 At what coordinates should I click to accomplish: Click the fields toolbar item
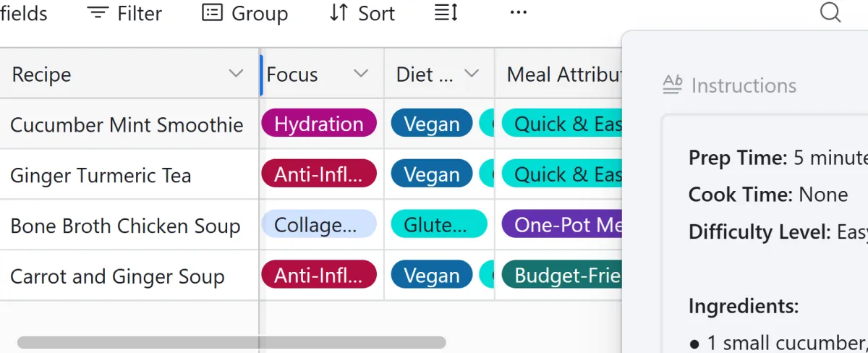tap(24, 13)
